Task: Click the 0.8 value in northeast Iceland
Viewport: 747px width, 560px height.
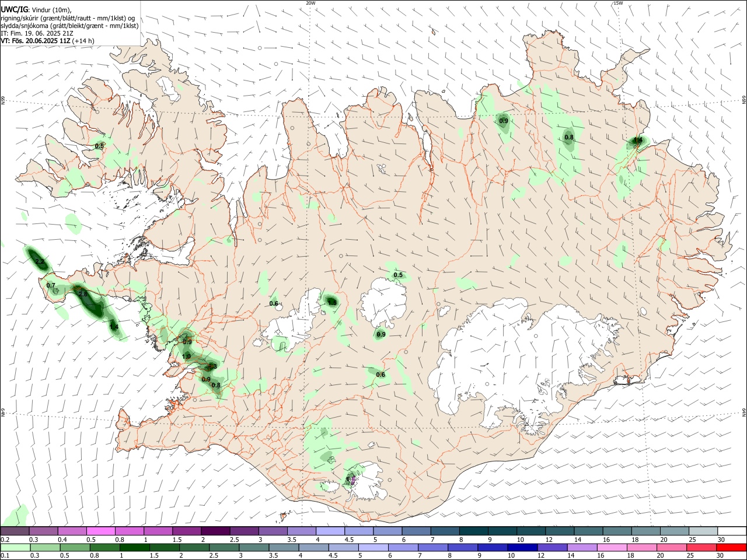Action: click(569, 138)
